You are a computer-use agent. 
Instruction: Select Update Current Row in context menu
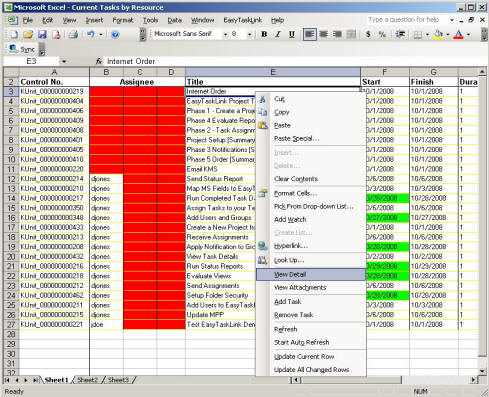click(311, 357)
